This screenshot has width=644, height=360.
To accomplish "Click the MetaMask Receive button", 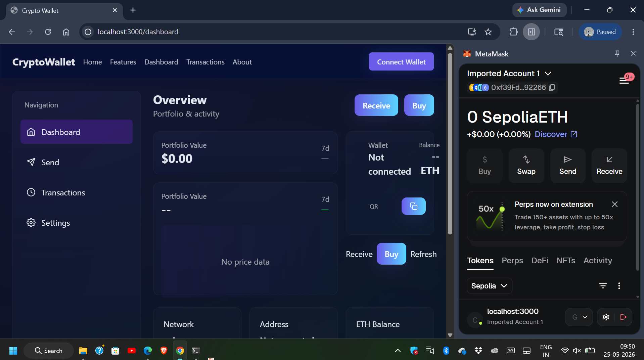I will coord(609,166).
